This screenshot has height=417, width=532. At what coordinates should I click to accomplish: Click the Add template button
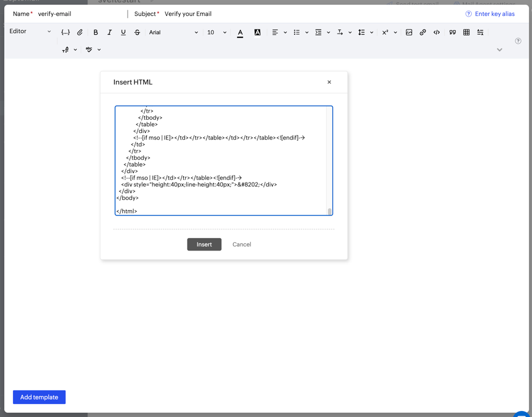[x=39, y=398]
